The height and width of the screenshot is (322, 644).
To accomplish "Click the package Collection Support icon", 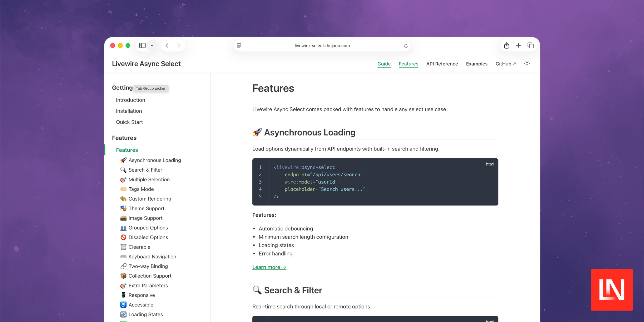I will (123, 276).
